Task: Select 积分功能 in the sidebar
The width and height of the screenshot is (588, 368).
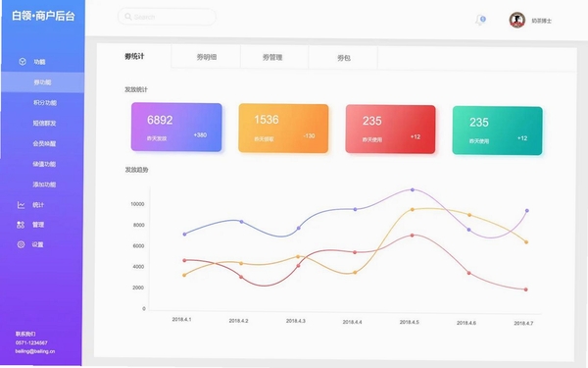Action: point(45,102)
